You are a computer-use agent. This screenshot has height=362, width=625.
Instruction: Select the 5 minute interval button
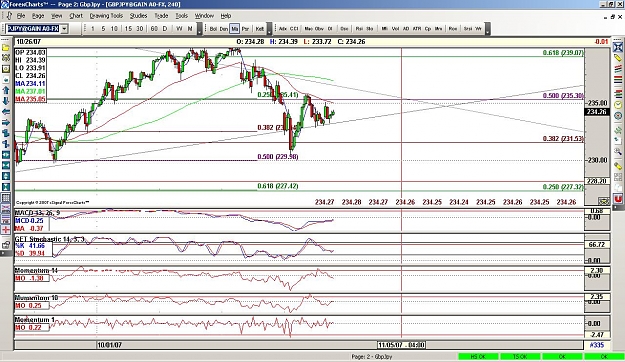tap(103, 29)
